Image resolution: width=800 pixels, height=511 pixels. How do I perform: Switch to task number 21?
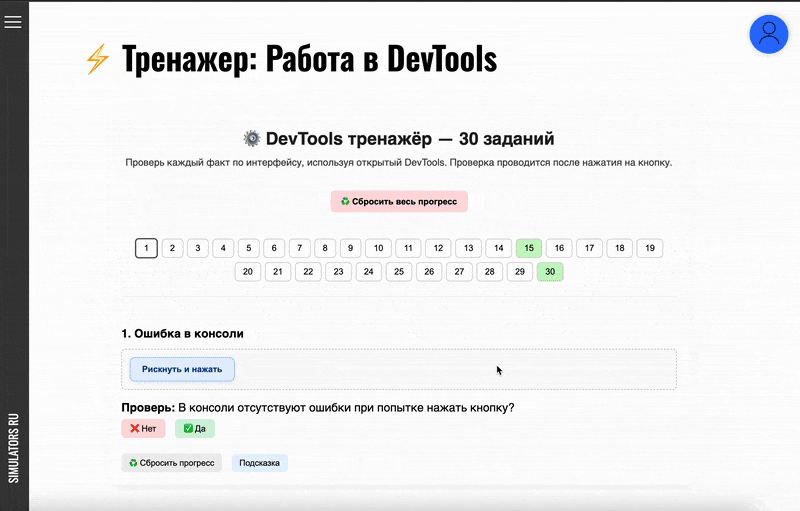pos(278,272)
